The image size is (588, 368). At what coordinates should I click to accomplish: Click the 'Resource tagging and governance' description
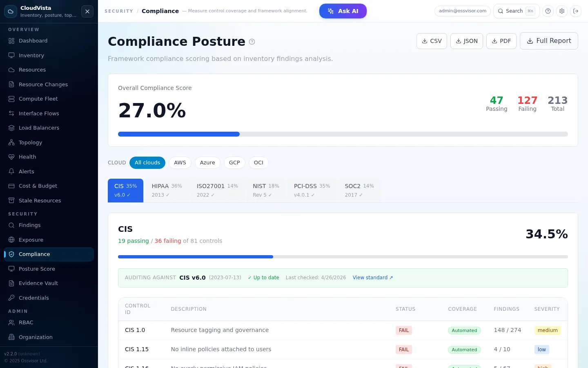tap(220, 330)
